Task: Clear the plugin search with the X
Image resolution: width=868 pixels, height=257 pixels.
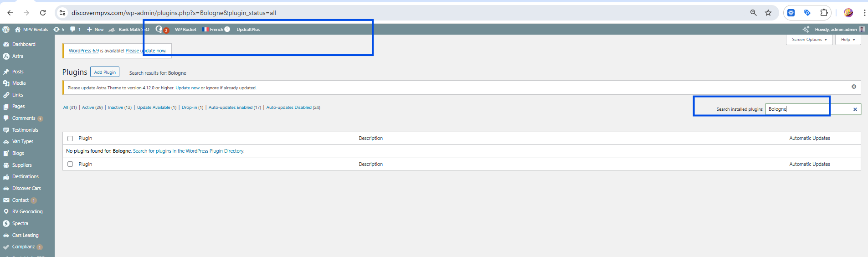Action: click(855, 109)
